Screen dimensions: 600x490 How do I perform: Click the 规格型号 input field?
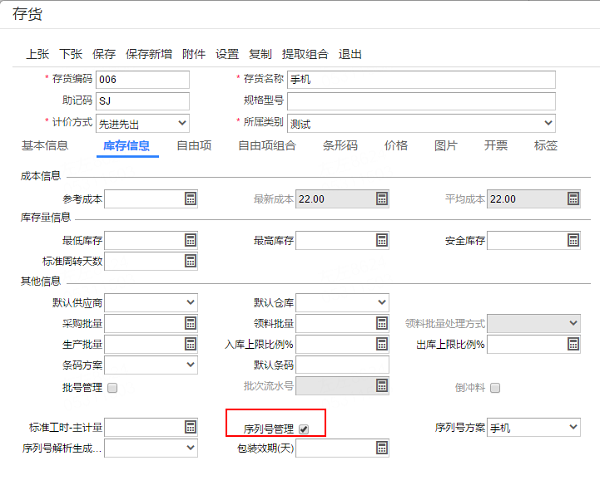pyautogui.click(x=421, y=101)
